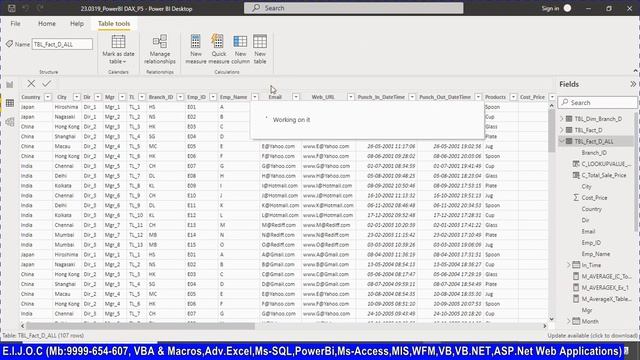Open Mgr column filter dropdown
The image size is (640, 360).
(122, 97)
